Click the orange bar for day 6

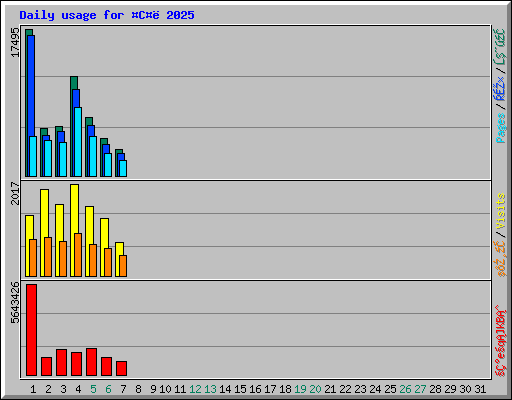point(108,262)
